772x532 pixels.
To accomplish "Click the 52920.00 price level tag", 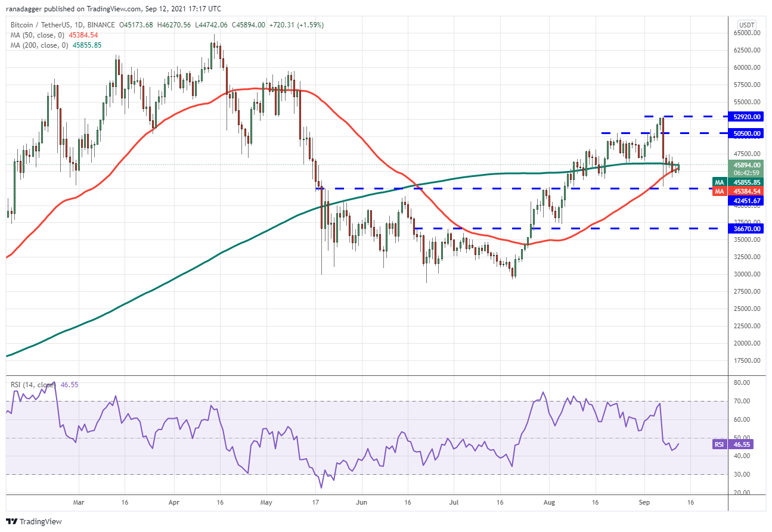I will coord(747,117).
